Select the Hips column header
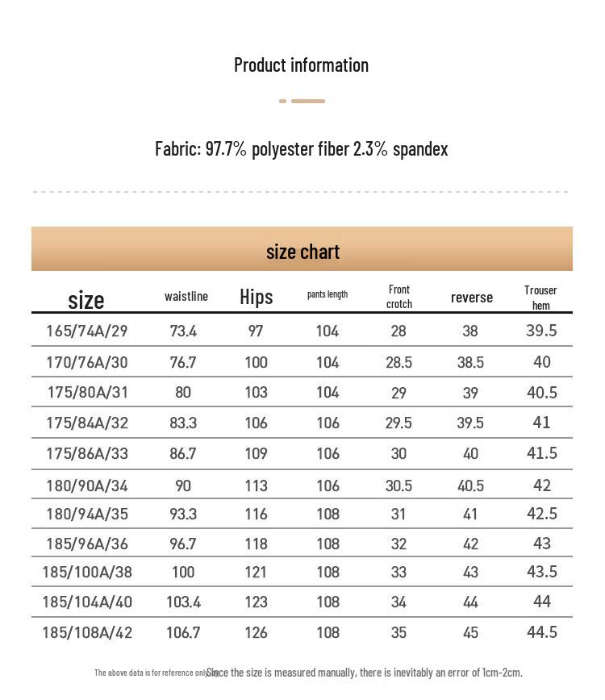Viewport: 605px width, 700px height. tap(257, 297)
